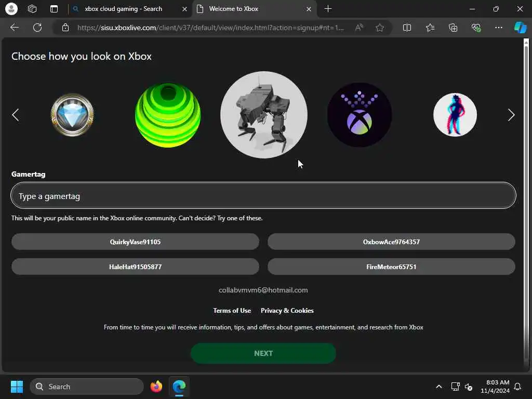532x399 pixels.
Task: Pick suggested gamertag HaleHat91505877
Action: coord(136,267)
